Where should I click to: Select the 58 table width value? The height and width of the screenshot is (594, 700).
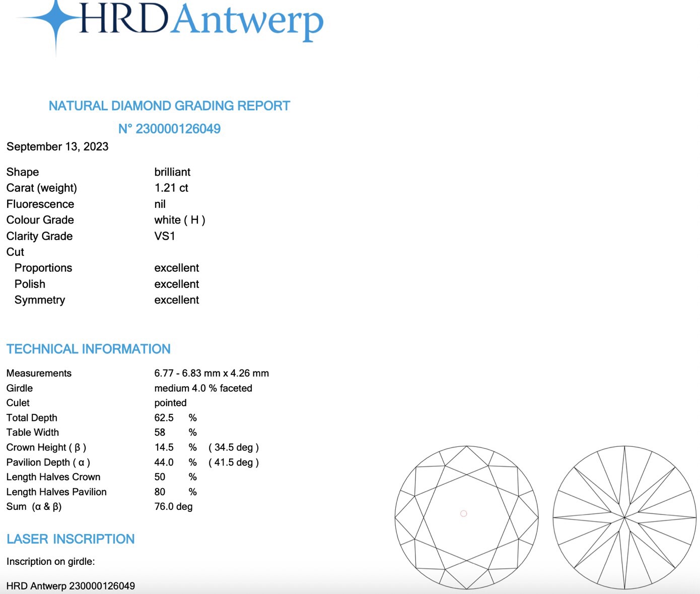(160, 432)
